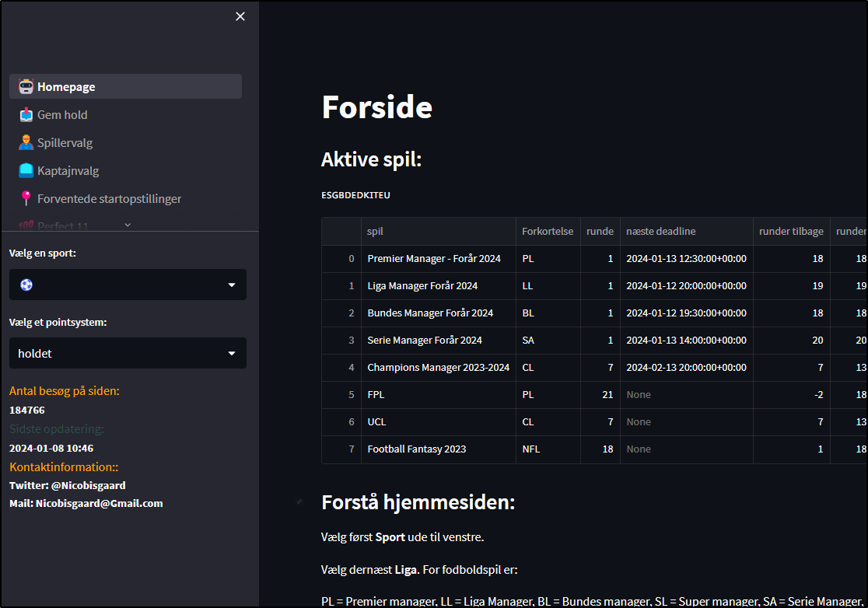Click deadline 2024-01-13 12:30:00+00:00 cell

(x=687, y=259)
